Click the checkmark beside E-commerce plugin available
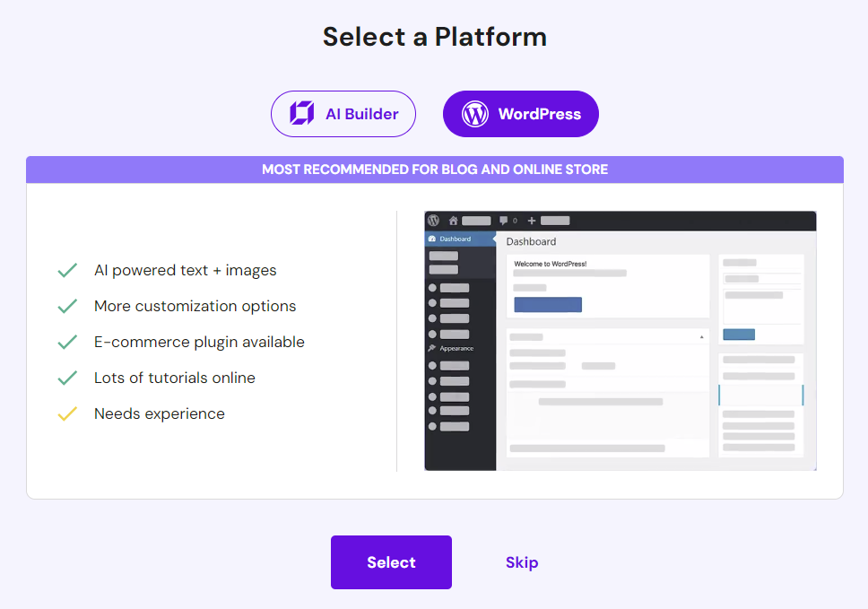 point(67,342)
